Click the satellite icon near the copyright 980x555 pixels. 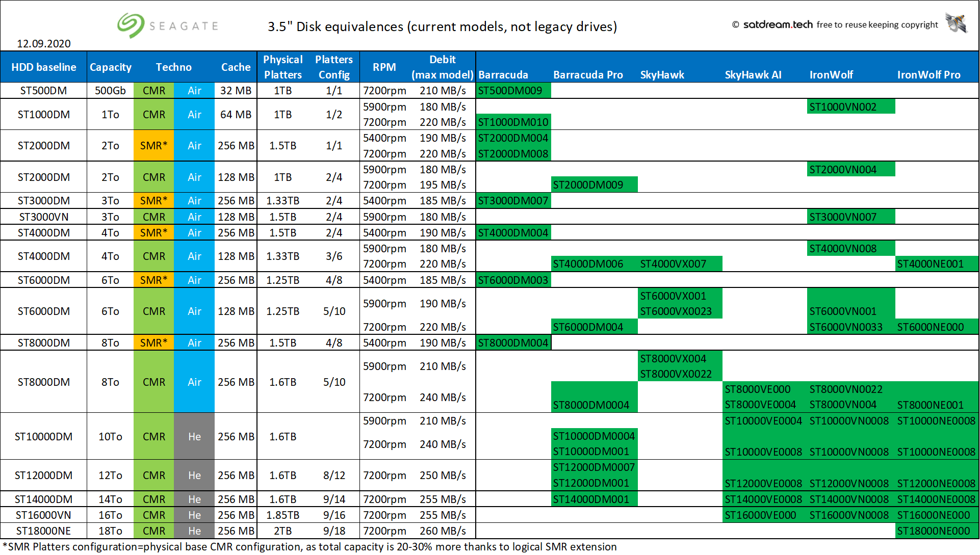coord(956,23)
